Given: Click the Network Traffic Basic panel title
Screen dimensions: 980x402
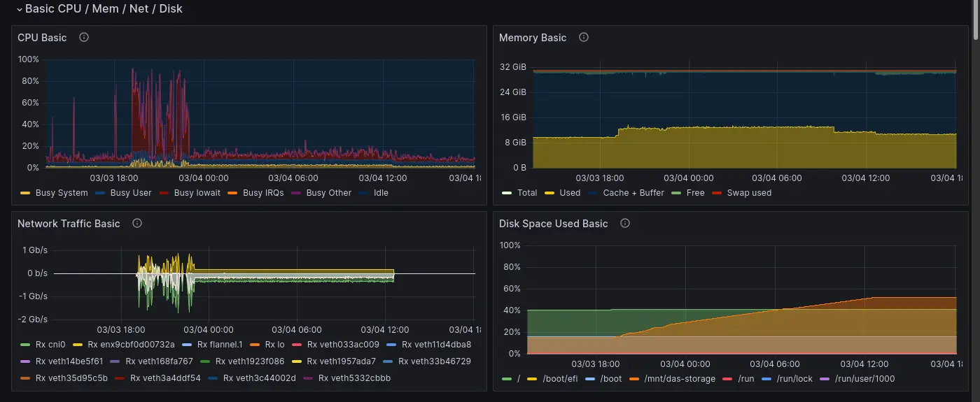Looking at the screenshot, I should (x=69, y=224).
